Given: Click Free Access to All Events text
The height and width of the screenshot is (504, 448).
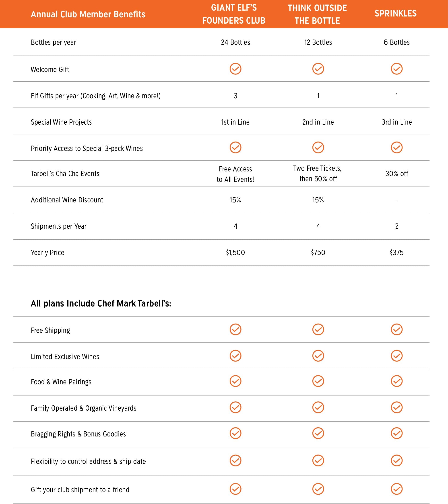Looking at the screenshot, I should pos(235,174).
